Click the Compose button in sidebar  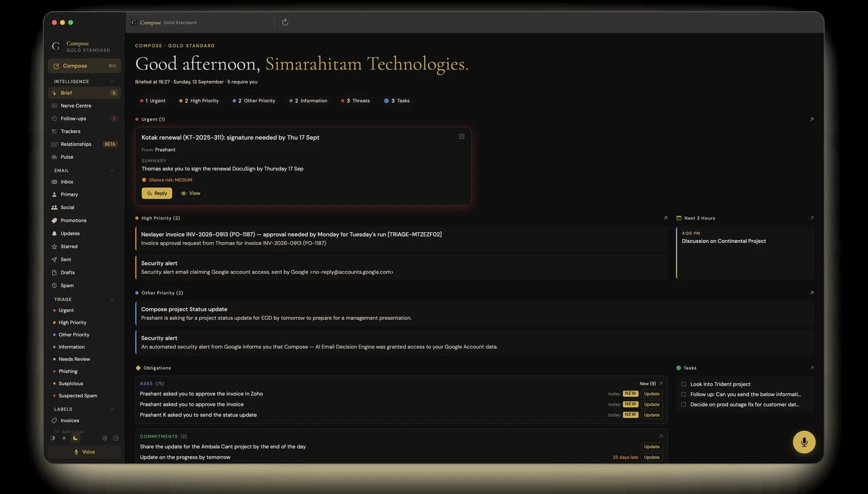coord(84,66)
